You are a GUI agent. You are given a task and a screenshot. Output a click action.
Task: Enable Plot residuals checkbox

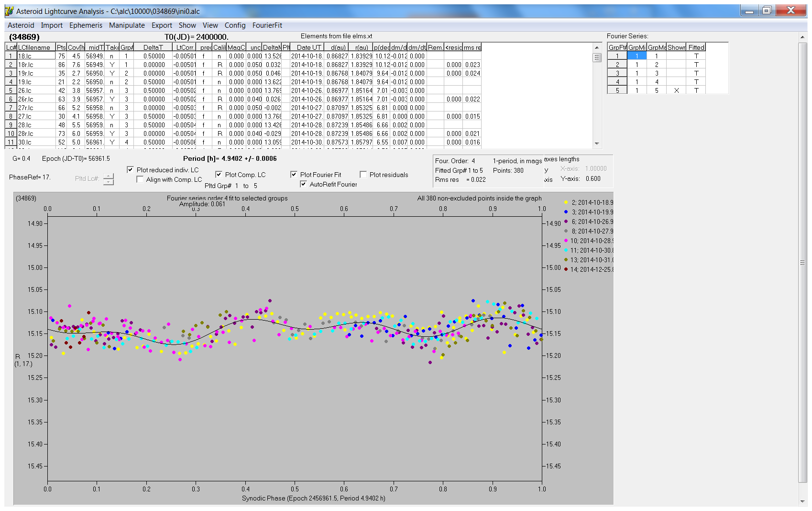(x=363, y=175)
